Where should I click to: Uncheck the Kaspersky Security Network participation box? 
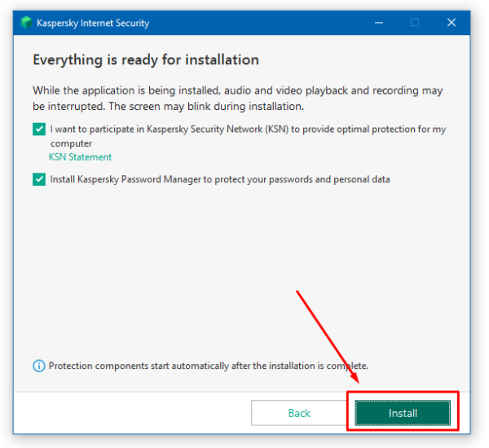coord(39,130)
